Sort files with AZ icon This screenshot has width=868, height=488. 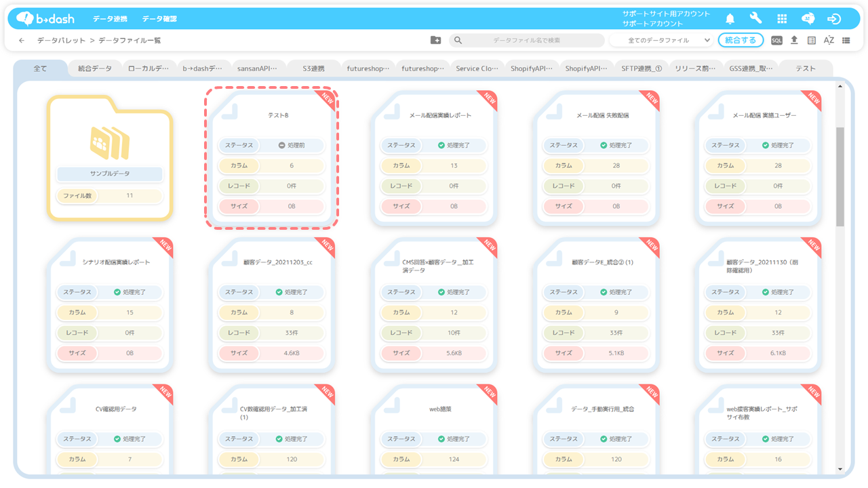tap(829, 41)
